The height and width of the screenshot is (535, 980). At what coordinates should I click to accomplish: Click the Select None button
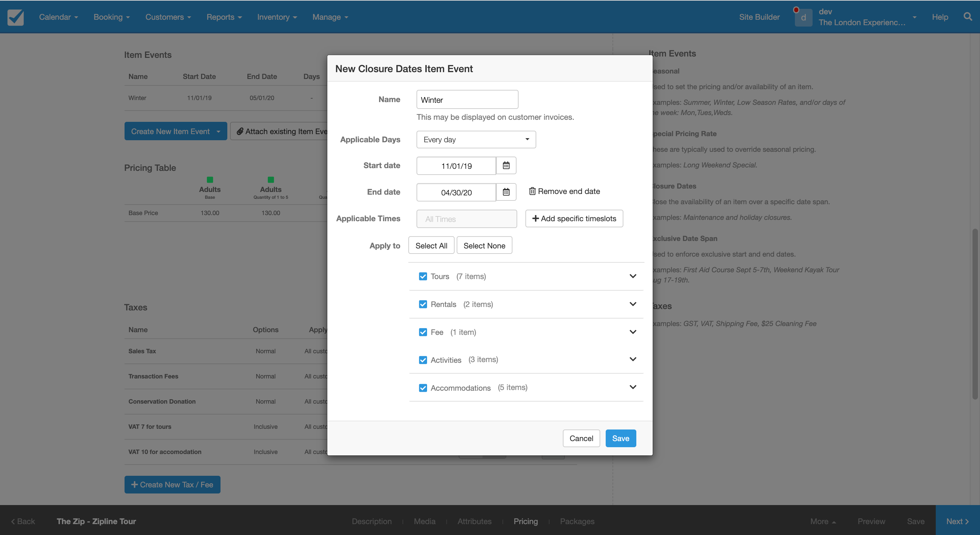484,244
